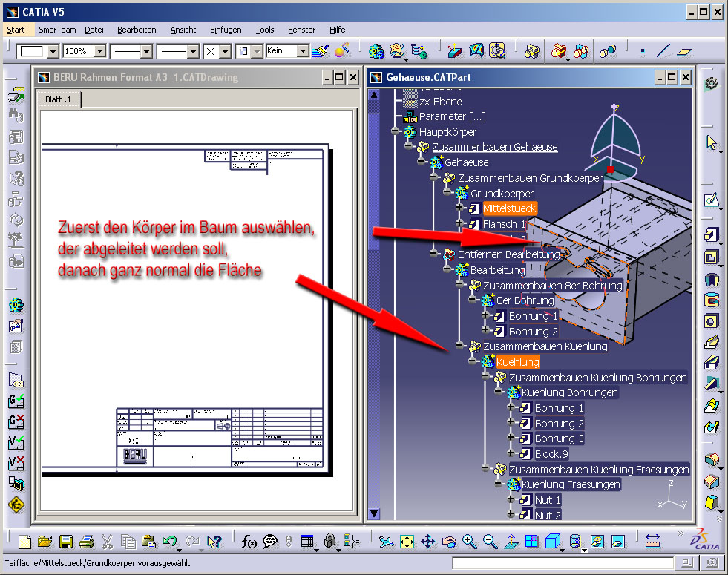Activate the BERU Rahmen drawing window title
Image resolution: width=728 pixels, height=575 pixels.
click(x=145, y=77)
